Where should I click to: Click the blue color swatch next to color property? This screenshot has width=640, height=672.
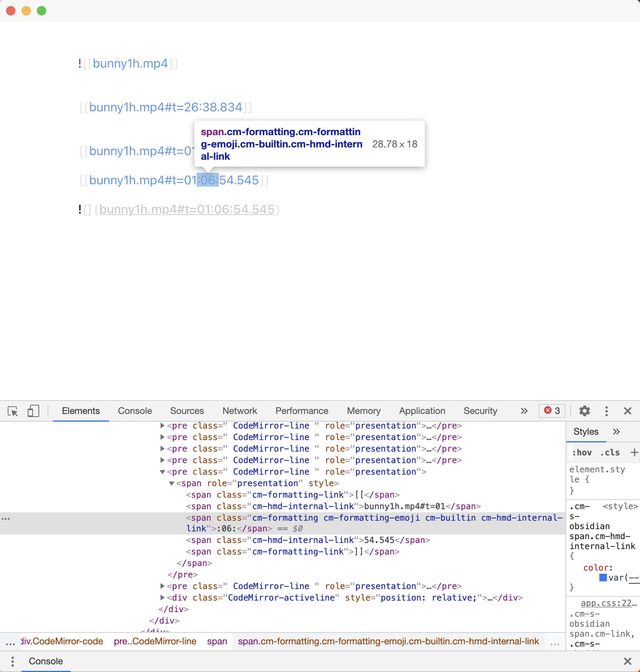pos(602,578)
